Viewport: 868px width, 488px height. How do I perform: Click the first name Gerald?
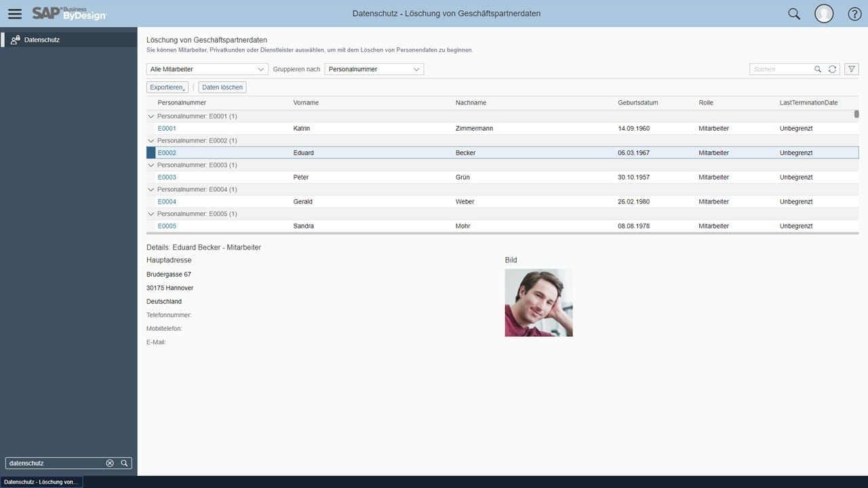[303, 202]
